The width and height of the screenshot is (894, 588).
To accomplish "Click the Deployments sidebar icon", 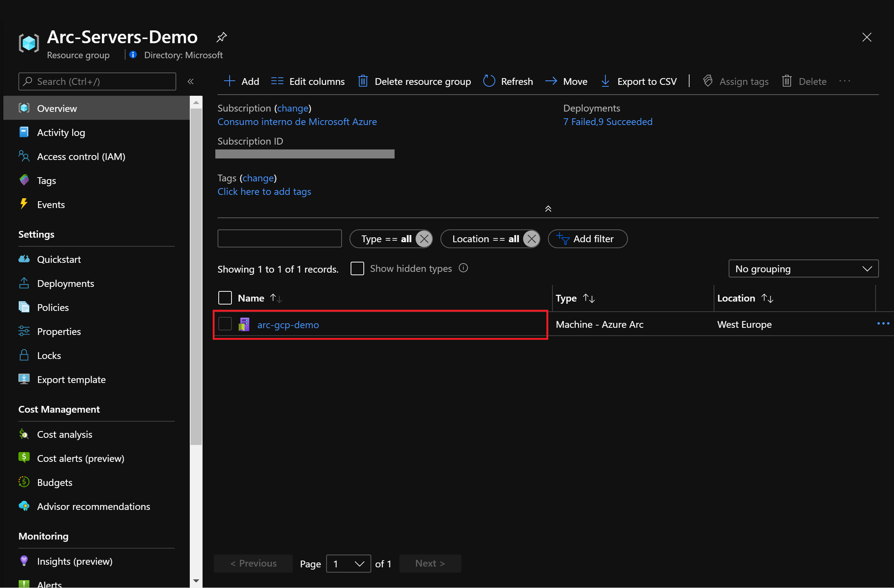I will coord(24,283).
